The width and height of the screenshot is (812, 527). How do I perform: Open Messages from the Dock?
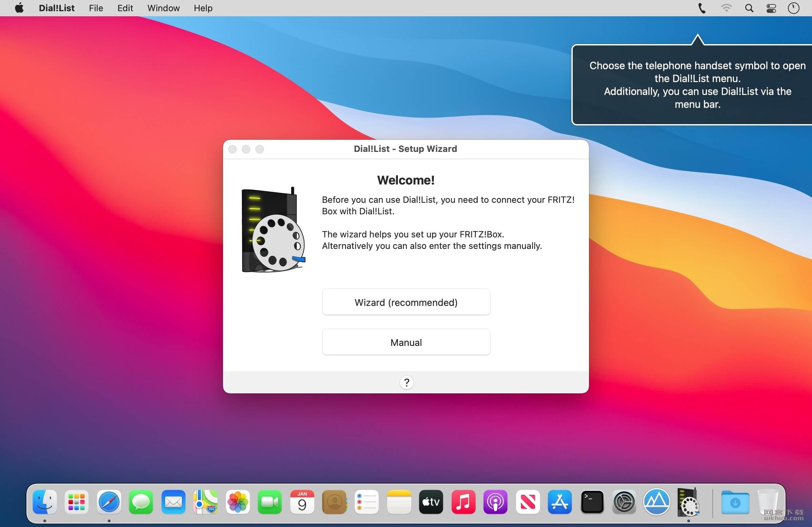141,502
